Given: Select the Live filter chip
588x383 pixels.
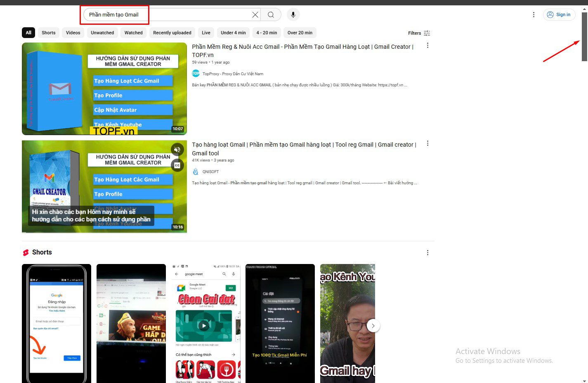Looking at the screenshot, I should point(206,33).
